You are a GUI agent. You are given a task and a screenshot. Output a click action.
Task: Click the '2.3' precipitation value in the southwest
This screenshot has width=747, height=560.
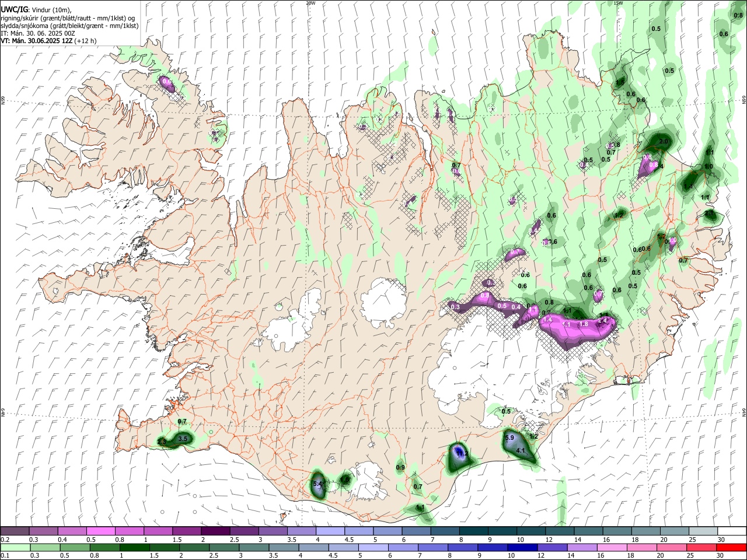[162, 443]
